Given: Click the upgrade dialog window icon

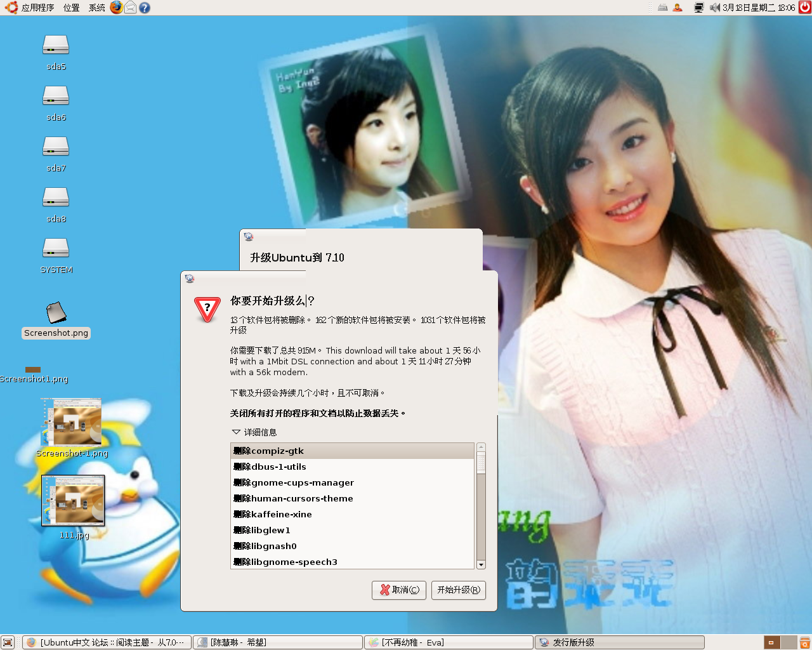Looking at the screenshot, I should pyautogui.click(x=189, y=278).
